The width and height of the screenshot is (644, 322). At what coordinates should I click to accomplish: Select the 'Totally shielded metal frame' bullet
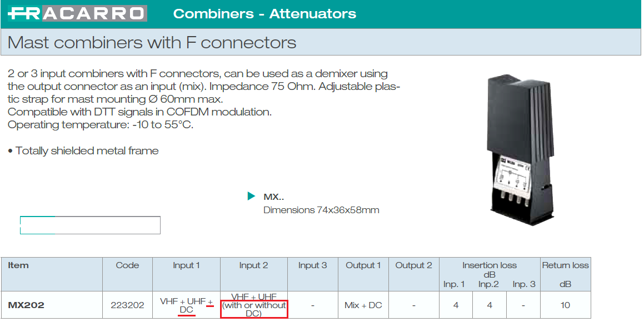83,151
